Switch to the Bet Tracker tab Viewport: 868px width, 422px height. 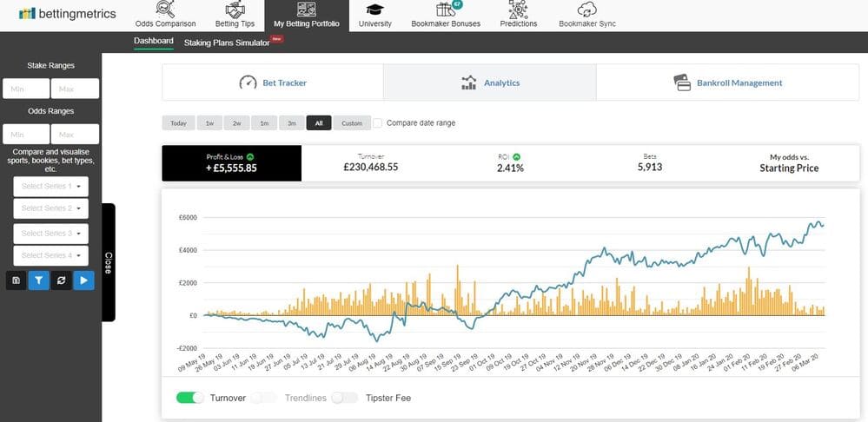pyautogui.click(x=272, y=82)
